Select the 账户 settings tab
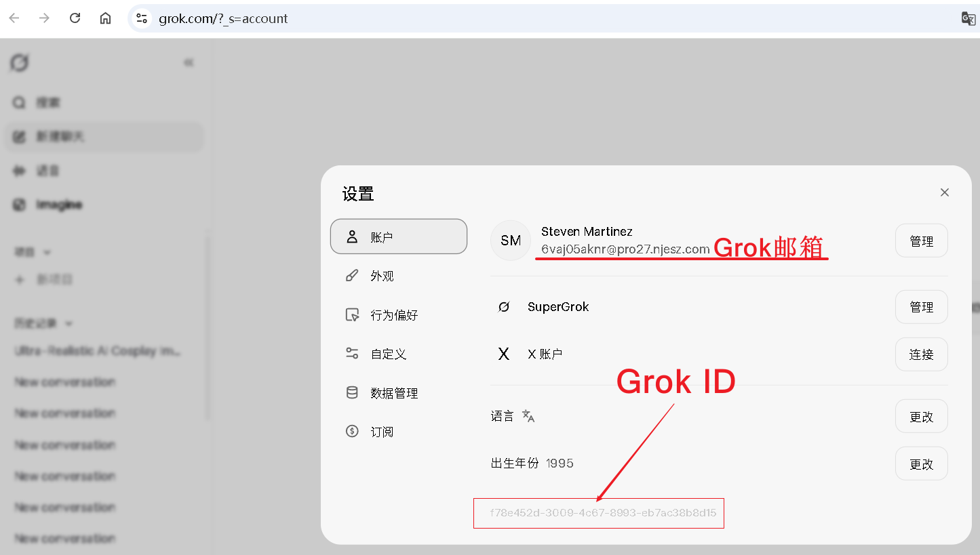 (x=399, y=237)
